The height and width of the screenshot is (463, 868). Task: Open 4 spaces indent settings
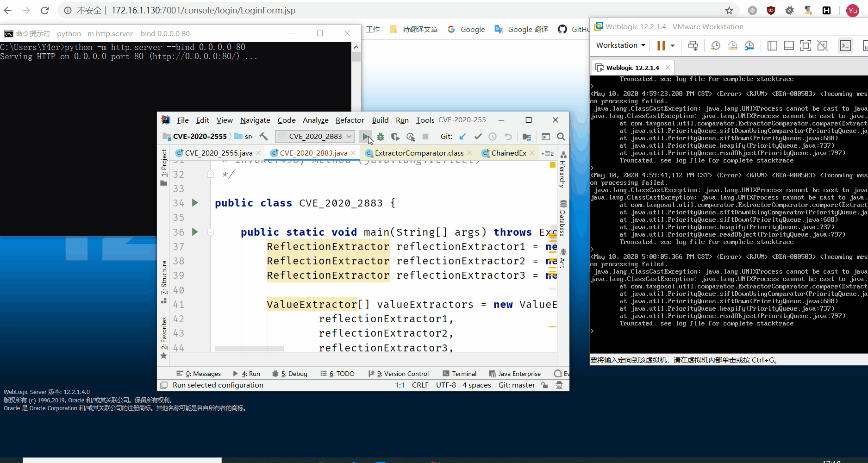pyautogui.click(x=476, y=385)
